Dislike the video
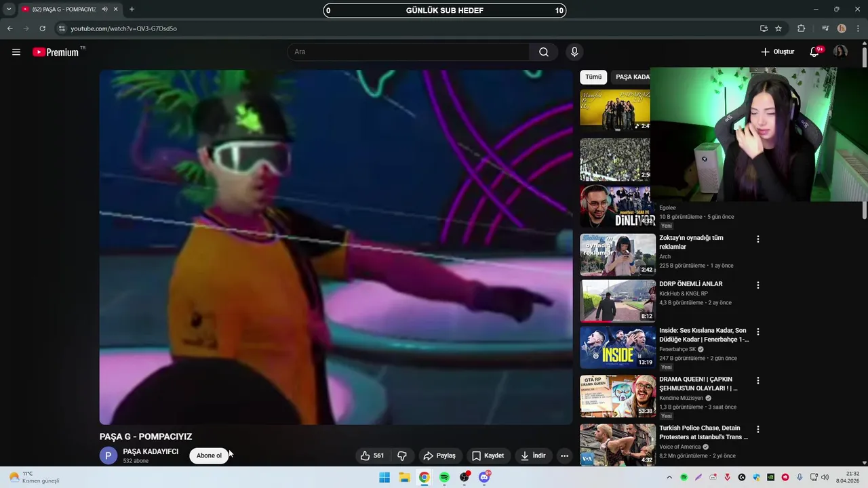This screenshot has height=488, width=868. [401, 455]
